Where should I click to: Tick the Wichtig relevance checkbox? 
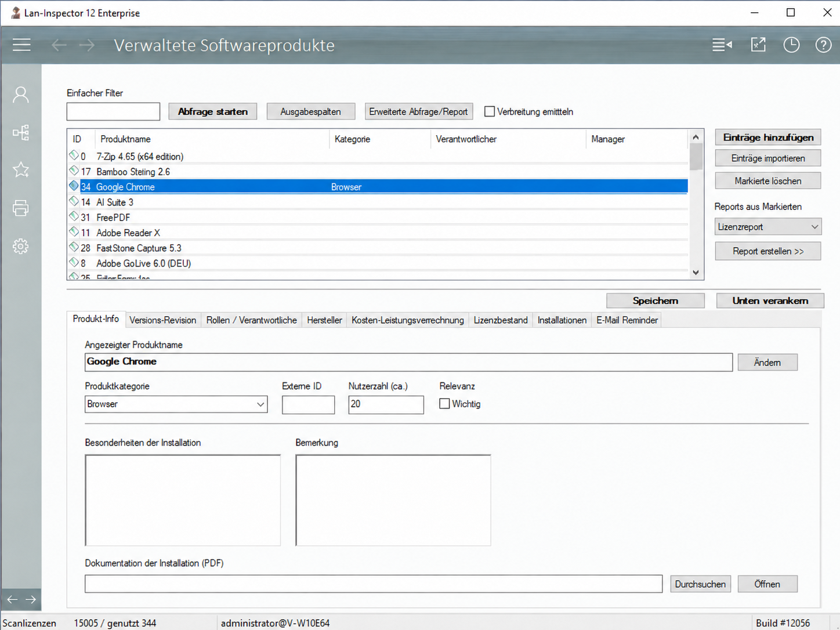(x=444, y=404)
